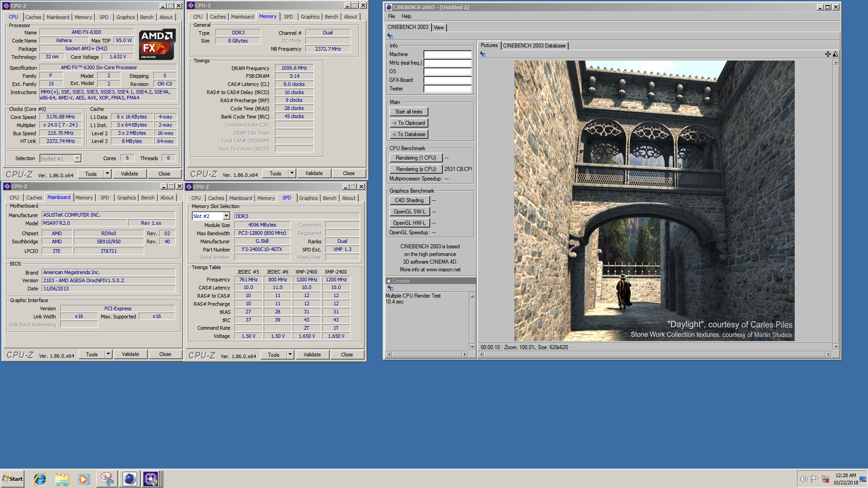Switch to CINEBENCH via its taskbar icon
Image resolution: width=868 pixels, height=488 pixels.
tap(129, 479)
